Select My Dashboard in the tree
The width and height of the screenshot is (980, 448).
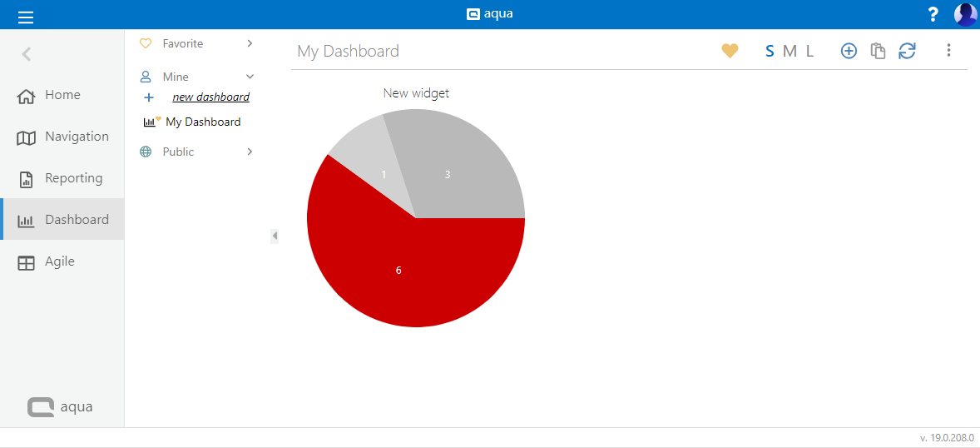click(203, 122)
